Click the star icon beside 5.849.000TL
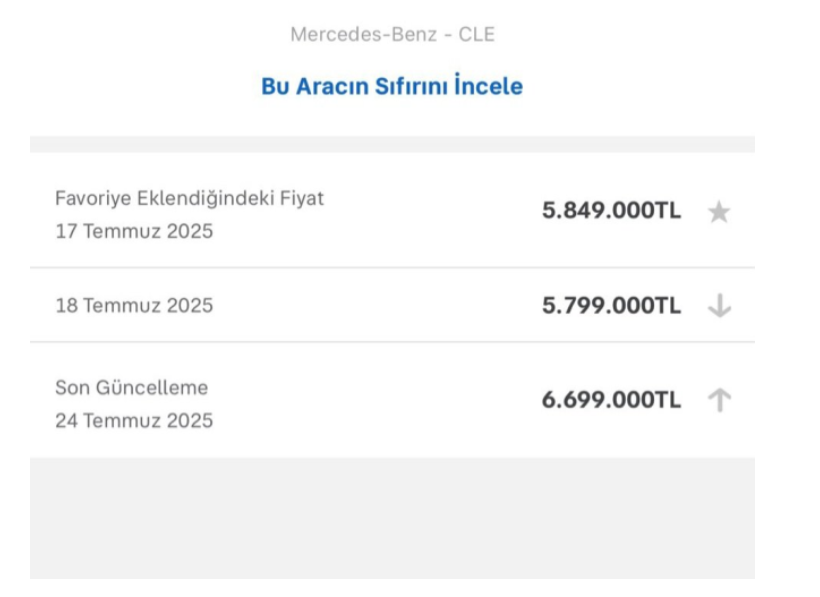 (x=719, y=212)
